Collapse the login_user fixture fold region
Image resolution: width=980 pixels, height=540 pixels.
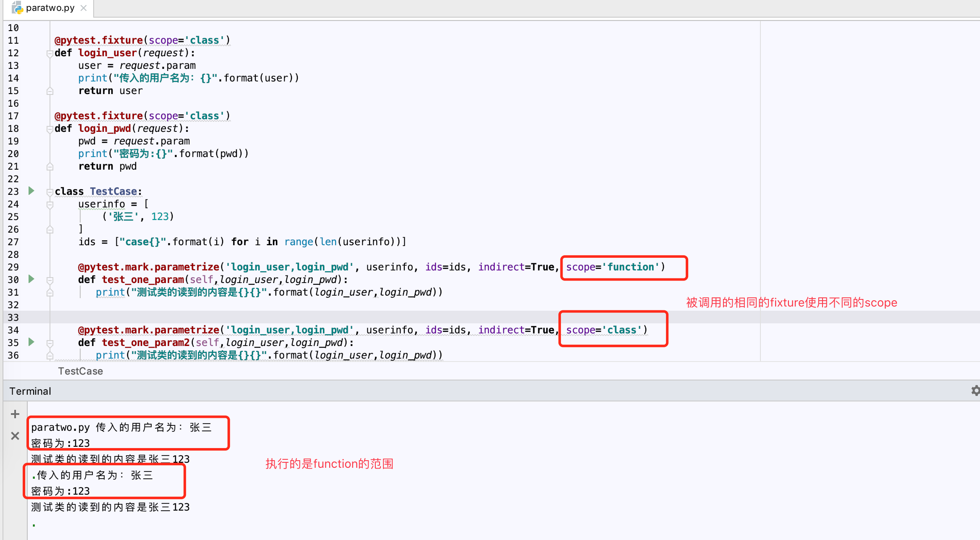(x=50, y=53)
